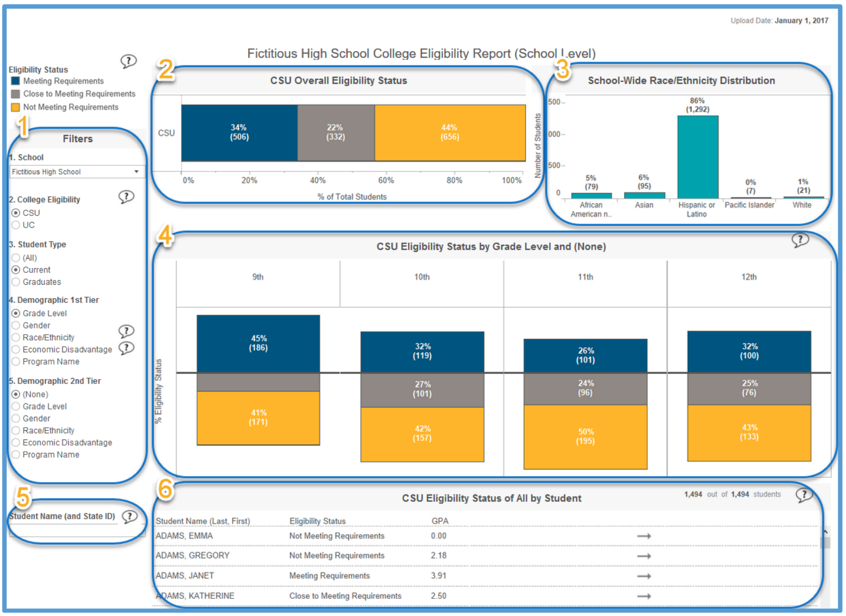The width and height of the screenshot is (846, 616).
Task: Click 12th grade 43% (133) orange segment
Action: click(x=749, y=433)
